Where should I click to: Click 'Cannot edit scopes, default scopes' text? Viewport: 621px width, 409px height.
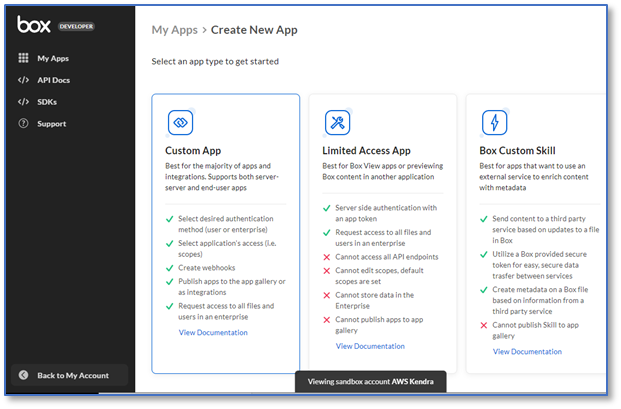tap(379, 276)
